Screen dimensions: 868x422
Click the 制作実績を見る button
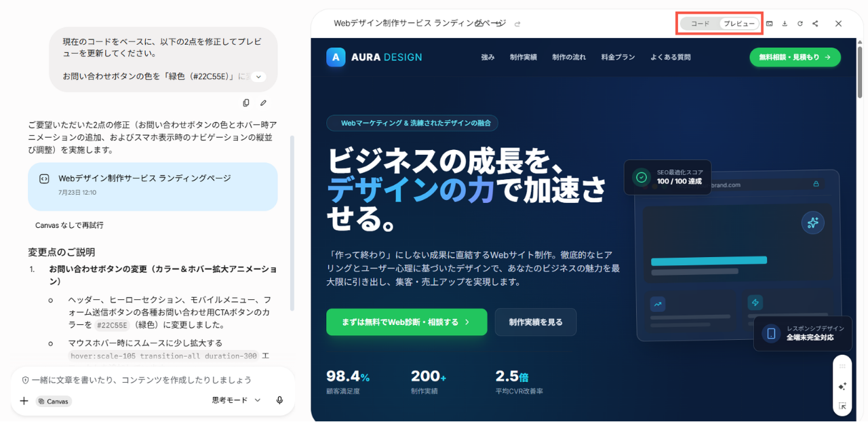pyautogui.click(x=536, y=322)
